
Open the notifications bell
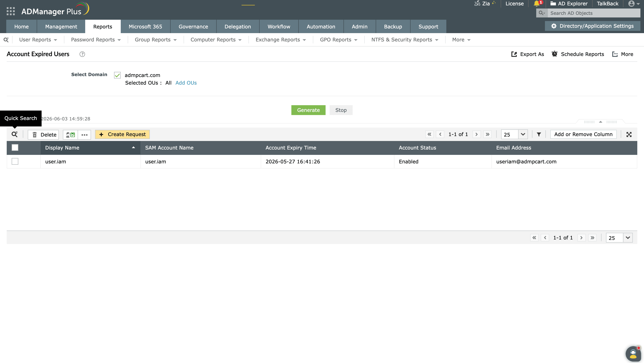[537, 4]
